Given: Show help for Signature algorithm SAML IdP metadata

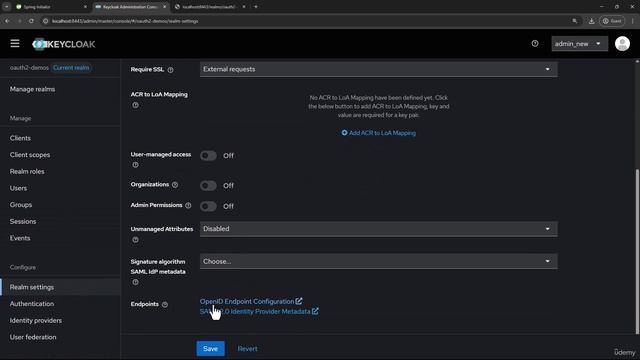Looking at the screenshot, I should pos(136,282).
